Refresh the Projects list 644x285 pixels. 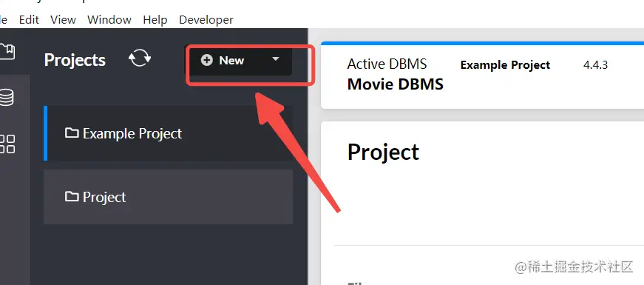[x=140, y=58]
